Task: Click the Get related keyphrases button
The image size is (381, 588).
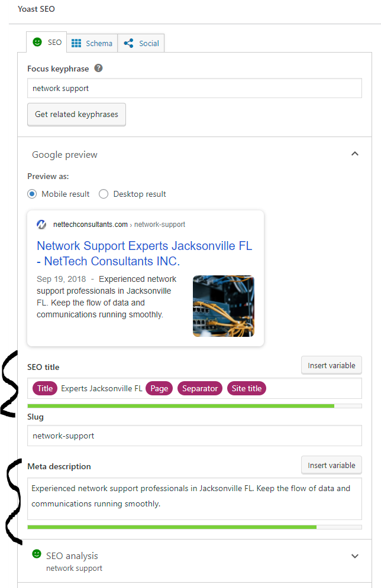Action: (76, 114)
